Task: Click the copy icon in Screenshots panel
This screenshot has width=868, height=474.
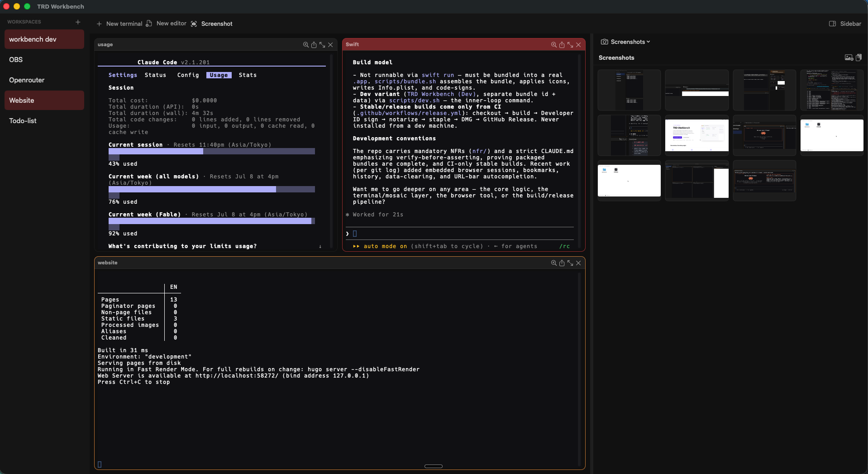Action: coord(859,57)
